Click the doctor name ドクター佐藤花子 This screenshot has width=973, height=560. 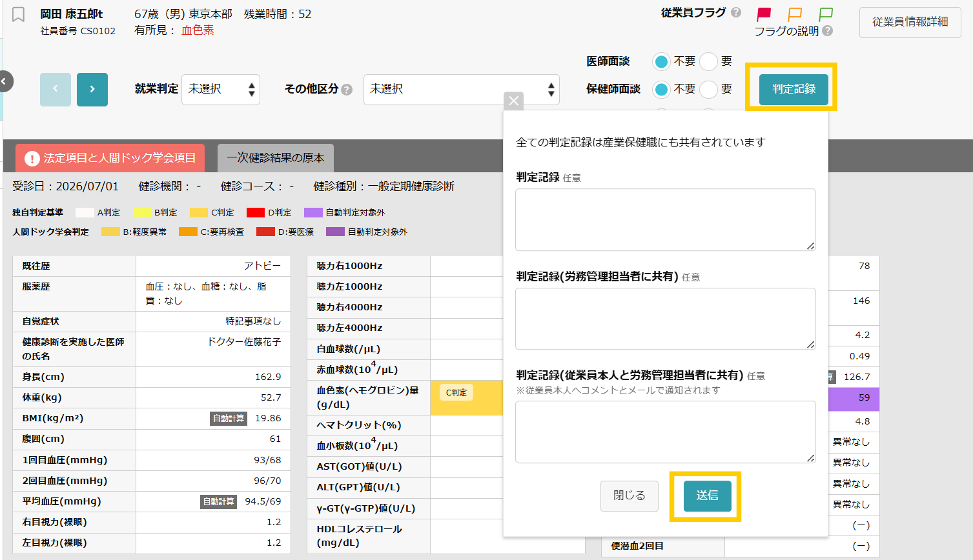(244, 342)
